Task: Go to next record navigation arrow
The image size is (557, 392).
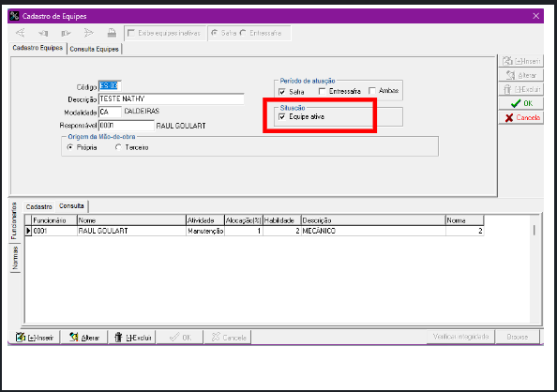Action: pyautogui.click(x=66, y=33)
